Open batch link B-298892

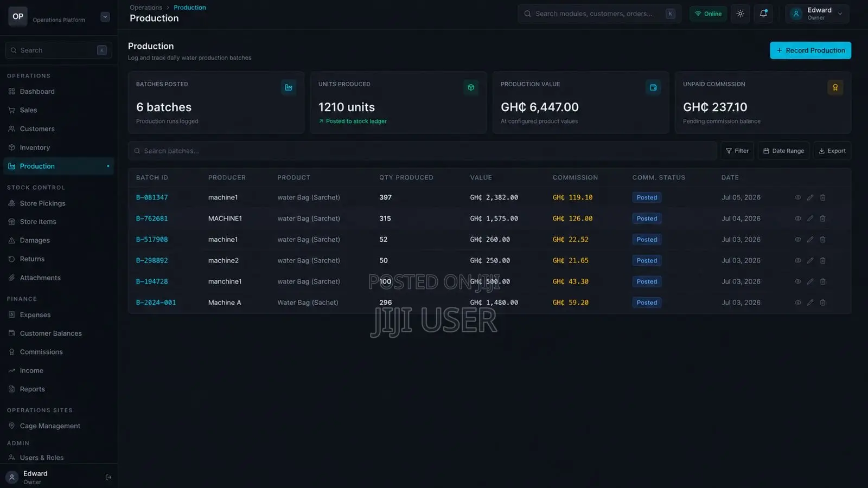pos(152,261)
